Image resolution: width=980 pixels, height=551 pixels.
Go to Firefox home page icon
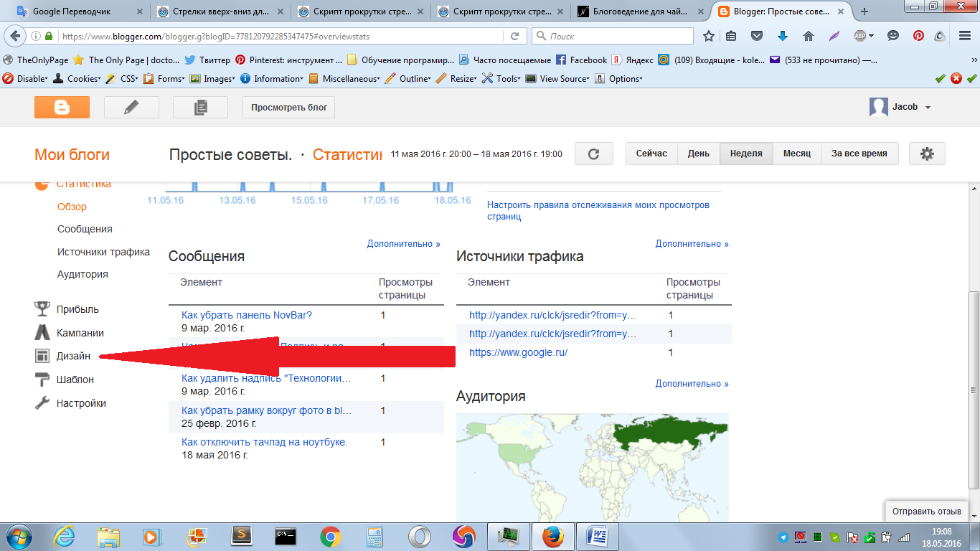pyautogui.click(x=809, y=36)
